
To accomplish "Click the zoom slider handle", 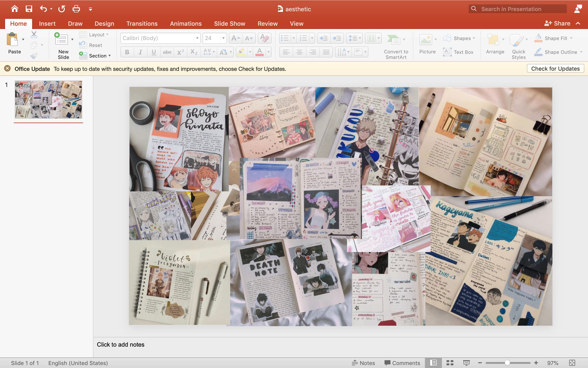I will [x=507, y=363].
